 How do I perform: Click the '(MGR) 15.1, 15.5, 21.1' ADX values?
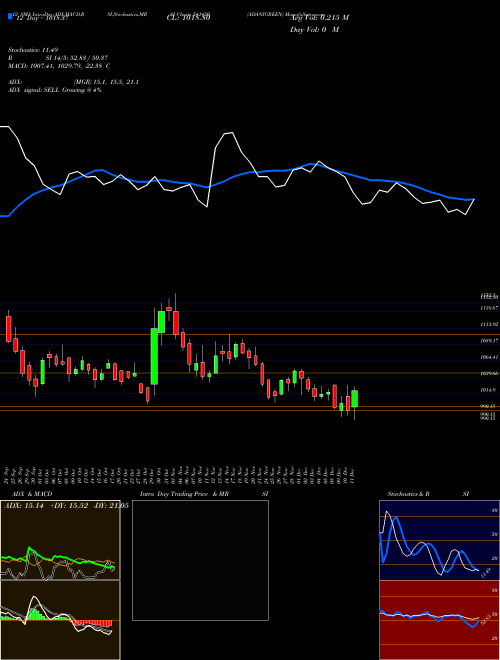pos(106,82)
